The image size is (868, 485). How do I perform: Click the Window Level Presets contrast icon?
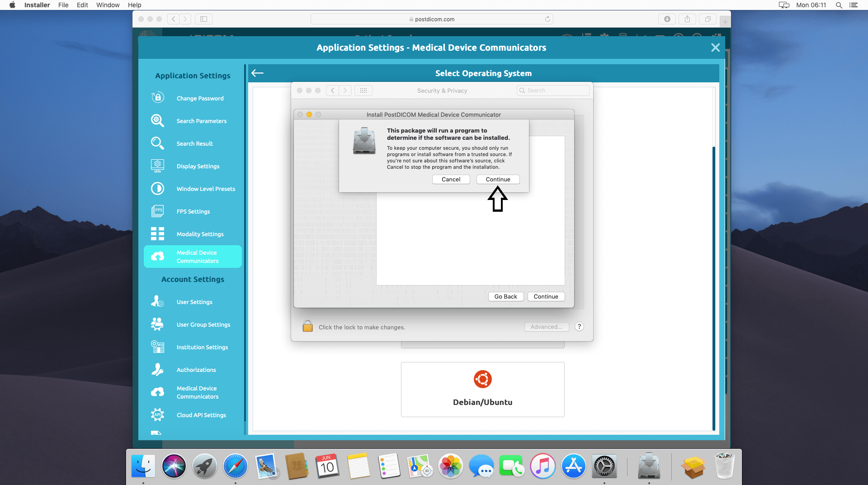[157, 188]
